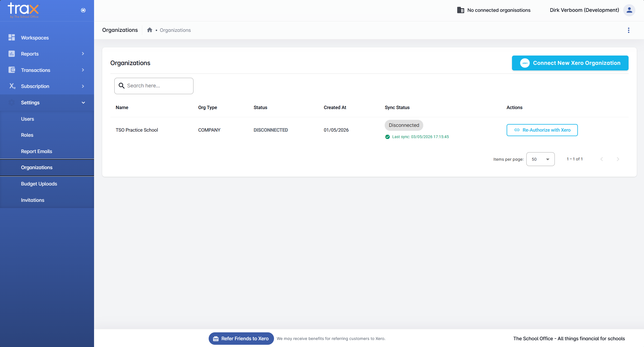Expand the Subscription menu chevron
This screenshot has width=644, height=347.
coord(83,86)
